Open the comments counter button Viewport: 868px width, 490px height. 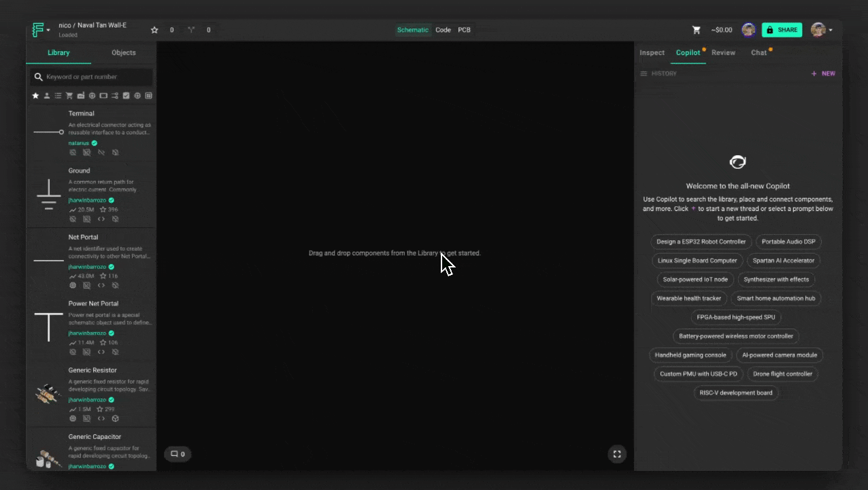click(178, 454)
